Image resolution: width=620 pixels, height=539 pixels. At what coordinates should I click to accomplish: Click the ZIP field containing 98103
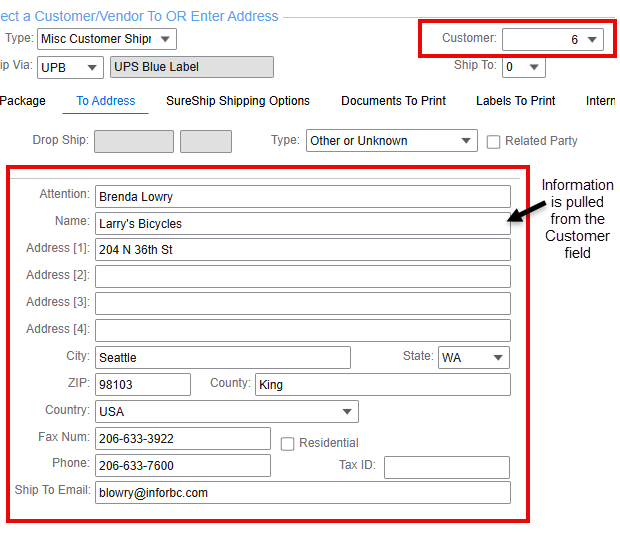click(142, 384)
